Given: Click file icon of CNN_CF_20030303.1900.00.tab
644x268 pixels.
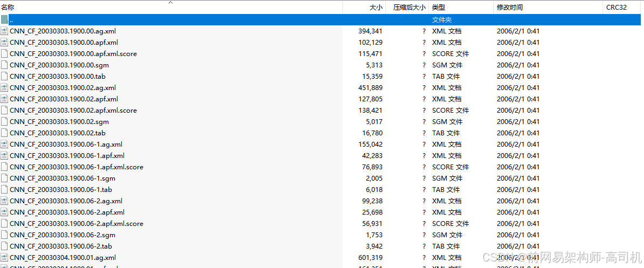Looking at the screenshot, I should (x=4, y=77).
